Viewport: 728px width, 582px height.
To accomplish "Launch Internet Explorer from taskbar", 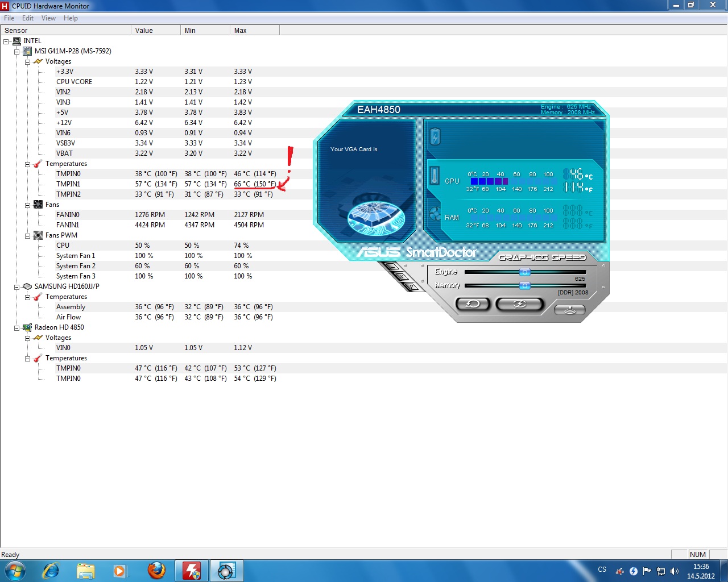I will pyautogui.click(x=51, y=571).
